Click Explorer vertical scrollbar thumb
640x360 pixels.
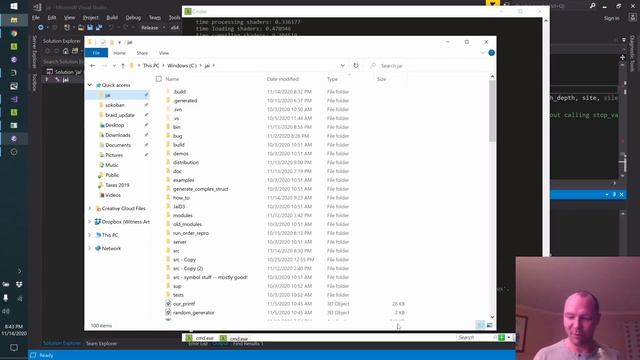pos(492,110)
